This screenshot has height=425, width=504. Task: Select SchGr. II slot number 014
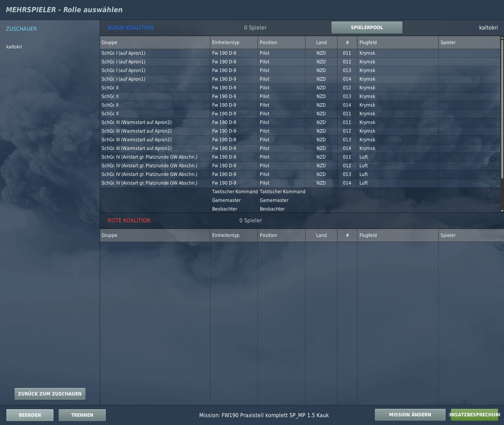click(236, 105)
